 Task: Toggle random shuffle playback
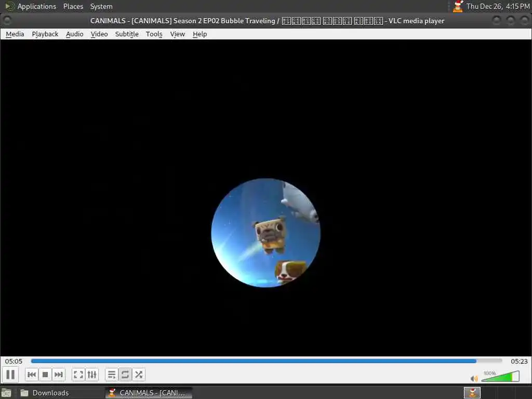(x=139, y=375)
